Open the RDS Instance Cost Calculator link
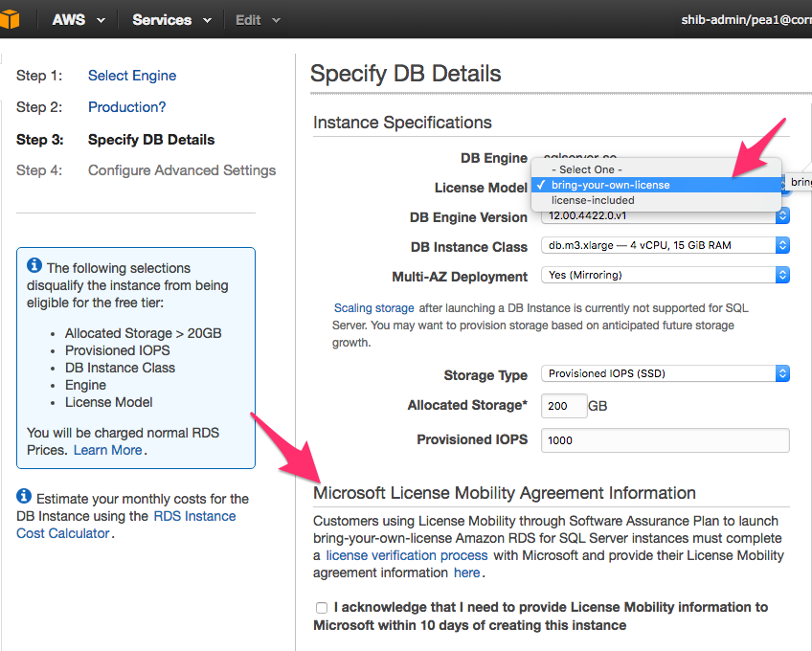This screenshot has width=812, height=651. point(125,525)
